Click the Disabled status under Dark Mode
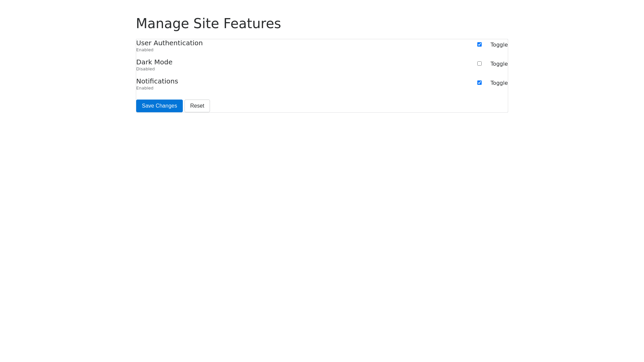The width and height of the screenshot is (644, 362). click(x=145, y=69)
